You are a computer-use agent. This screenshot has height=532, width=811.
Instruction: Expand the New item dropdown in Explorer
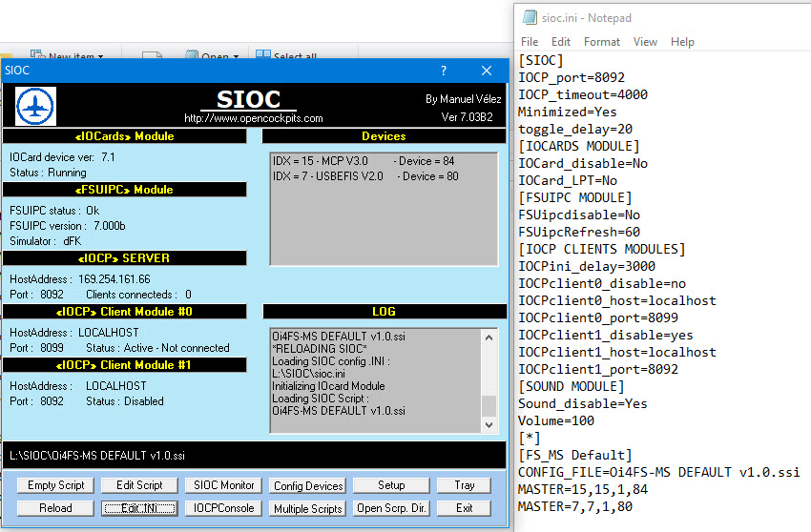[x=100, y=56]
